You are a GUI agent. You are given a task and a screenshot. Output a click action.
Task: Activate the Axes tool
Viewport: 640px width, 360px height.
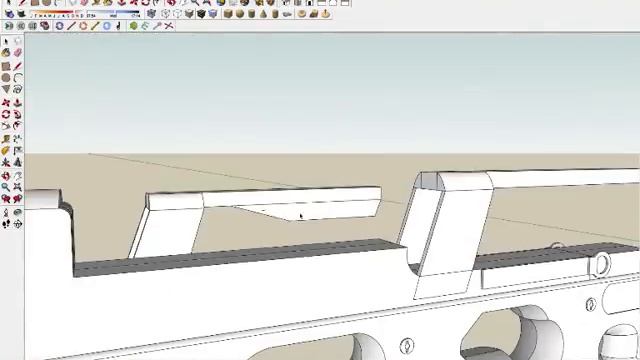[6, 162]
